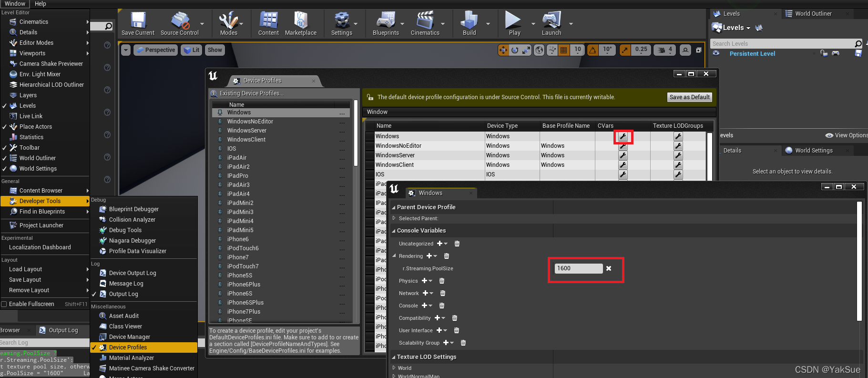Toggle Persistent Level visibility eye
868x378 pixels.
716,53
